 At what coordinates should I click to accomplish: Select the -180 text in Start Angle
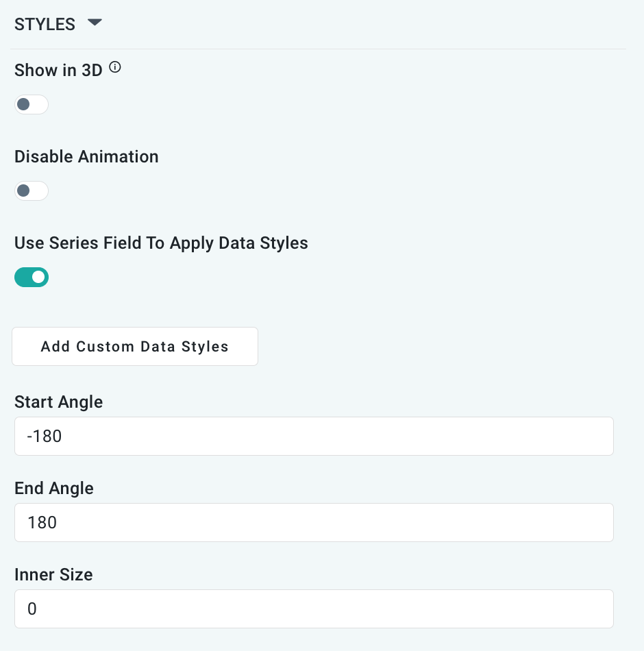pos(43,436)
